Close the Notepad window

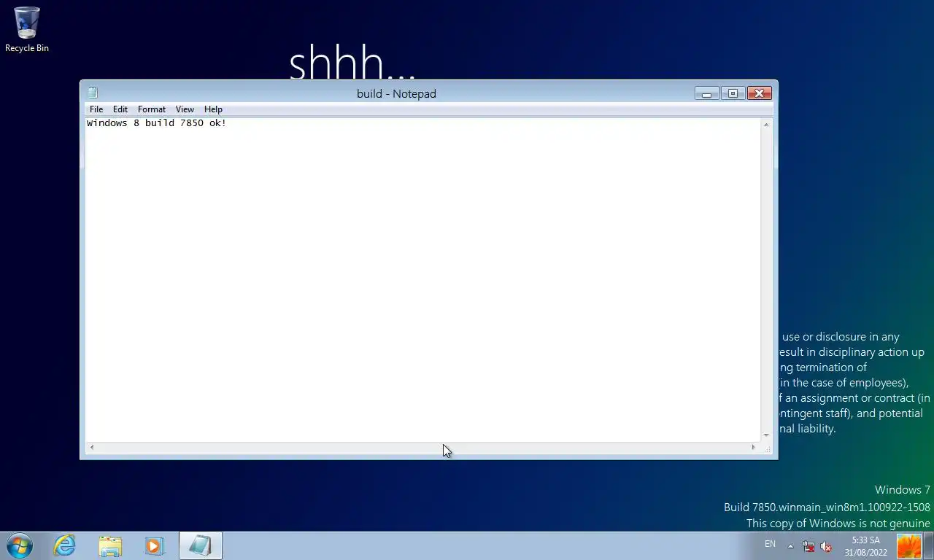coord(759,93)
